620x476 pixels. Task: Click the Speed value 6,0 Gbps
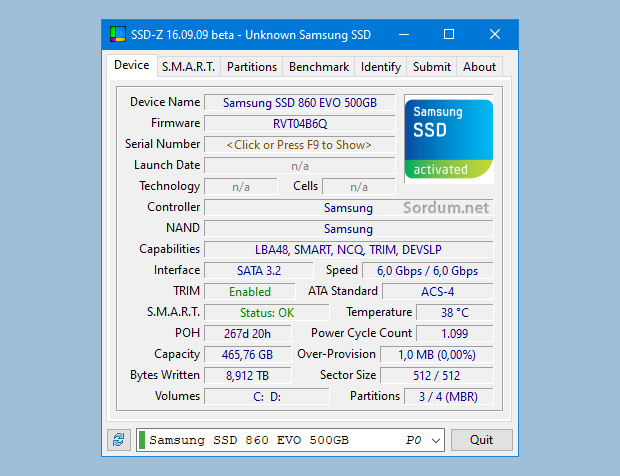[427, 270]
